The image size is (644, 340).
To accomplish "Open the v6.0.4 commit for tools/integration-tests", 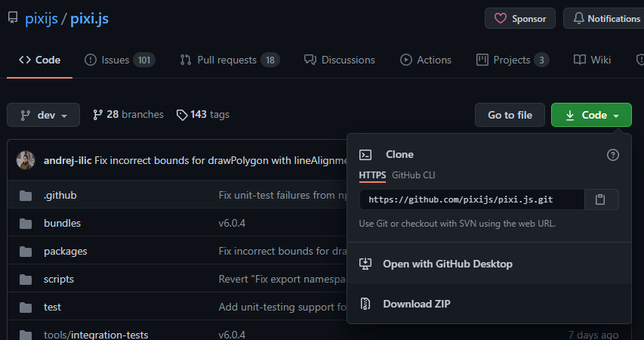I will coord(232,335).
